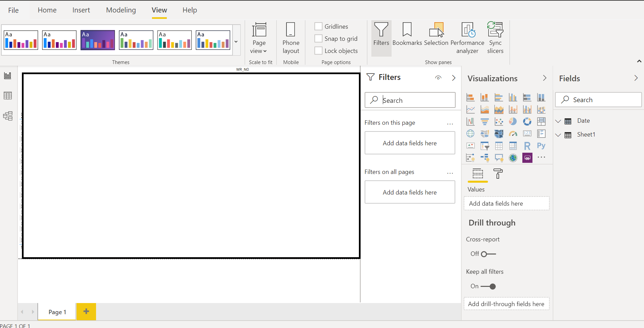This screenshot has width=644, height=328.
Task: Open the Sync slicers pane
Action: tap(495, 38)
